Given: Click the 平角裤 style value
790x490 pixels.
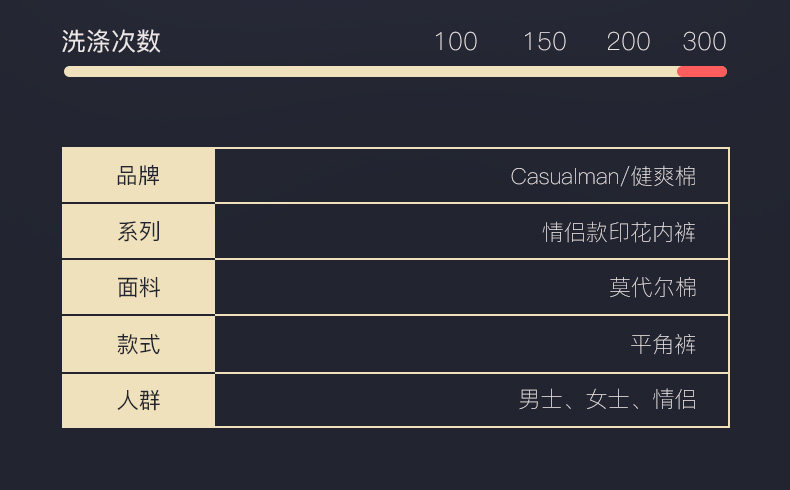Looking at the screenshot, I should [663, 345].
